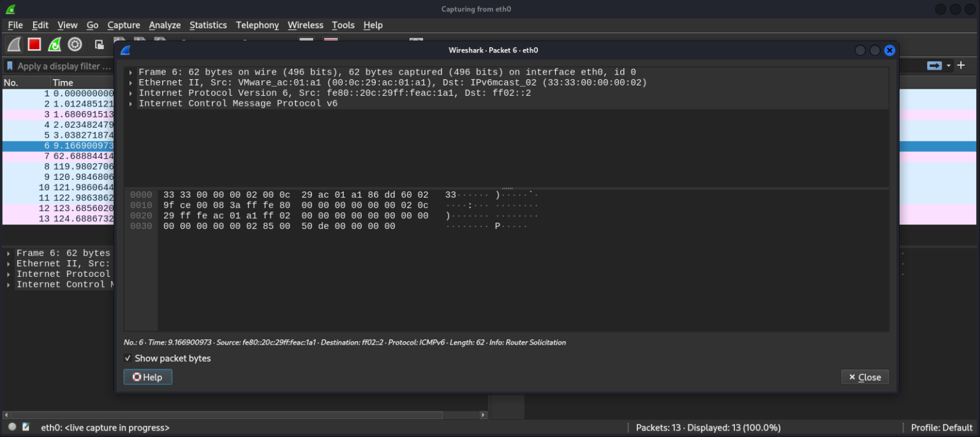The height and width of the screenshot is (437, 980).
Task: Close the packet 6 dialog via Close button
Action: click(x=865, y=376)
